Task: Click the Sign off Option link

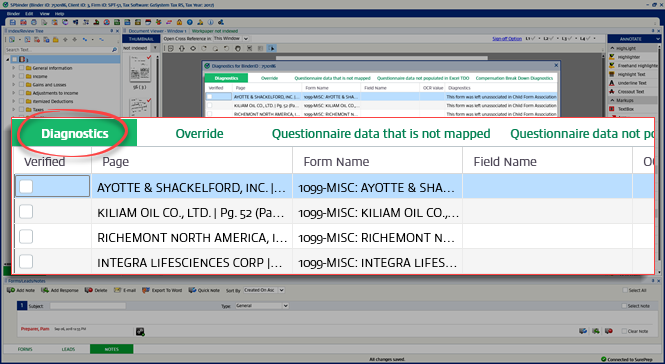Action: pyautogui.click(x=507, y=39)
